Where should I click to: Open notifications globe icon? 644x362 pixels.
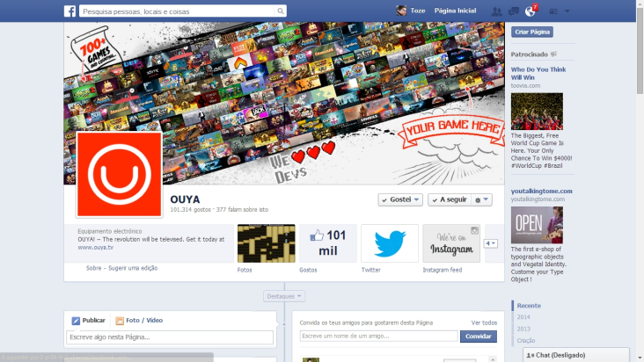530,11
